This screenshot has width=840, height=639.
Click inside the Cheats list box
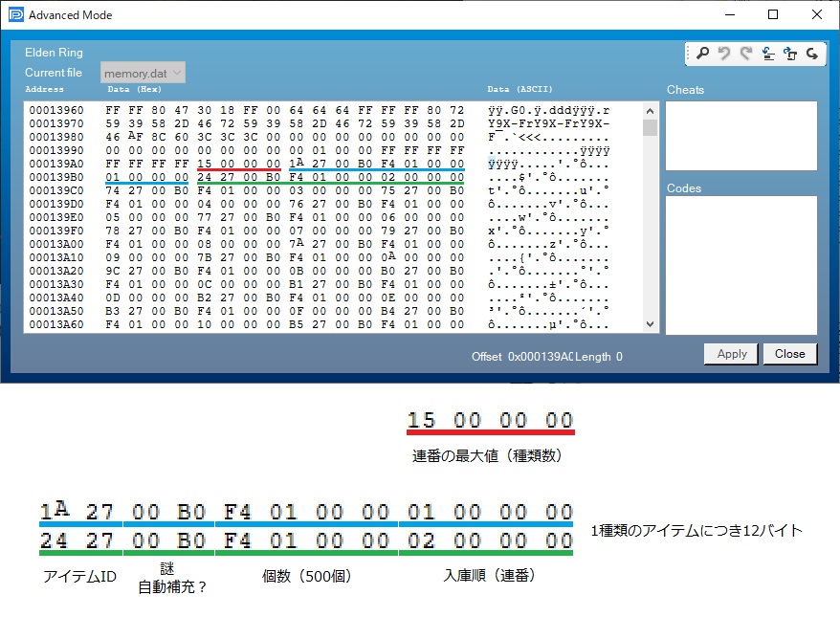click(741, 135)
